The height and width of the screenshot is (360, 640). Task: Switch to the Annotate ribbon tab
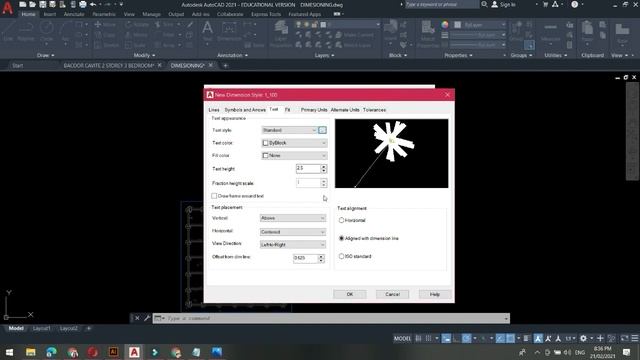coord(74,14)
